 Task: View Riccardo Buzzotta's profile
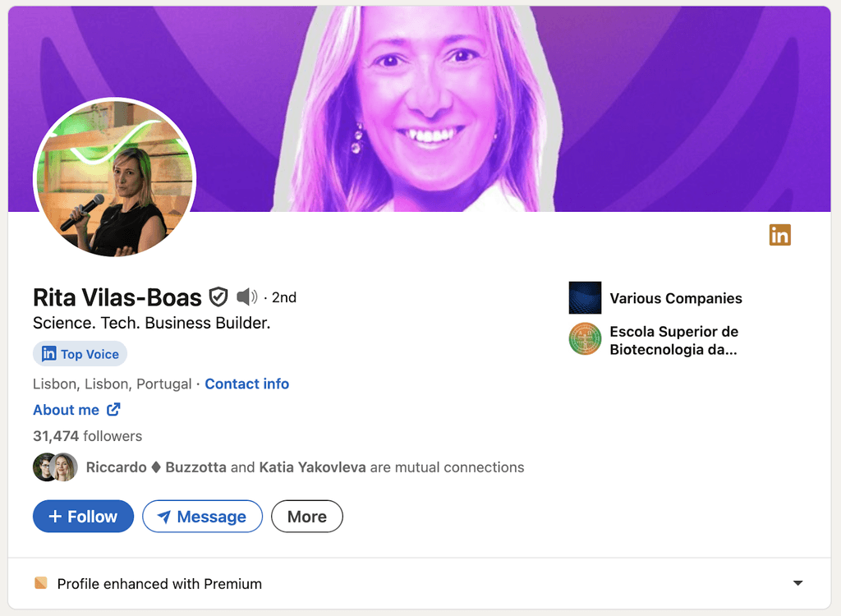click(155, 467)
